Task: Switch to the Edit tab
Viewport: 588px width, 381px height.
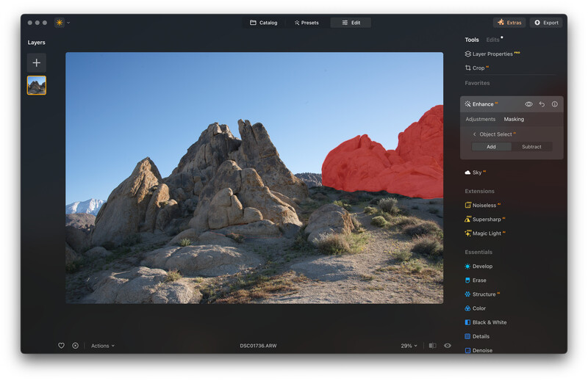Action: 351,23
